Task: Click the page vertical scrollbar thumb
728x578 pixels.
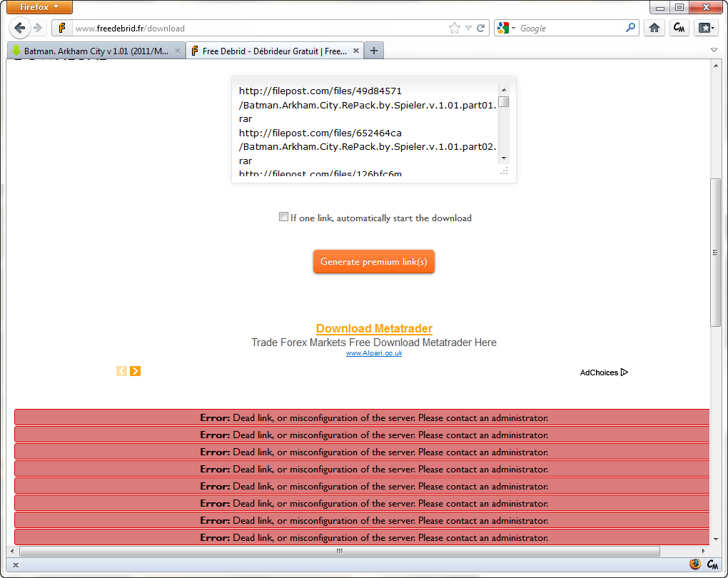Action: coord(715,253)
